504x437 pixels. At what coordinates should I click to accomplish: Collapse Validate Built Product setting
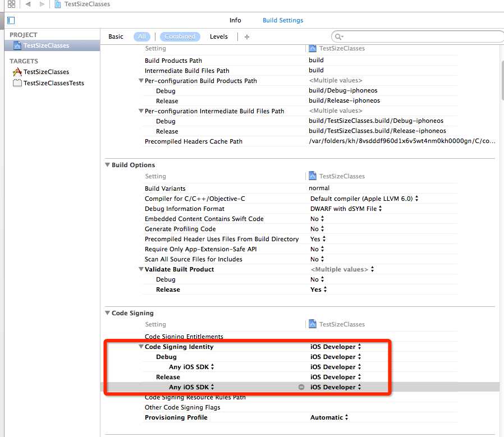point(141,269)
